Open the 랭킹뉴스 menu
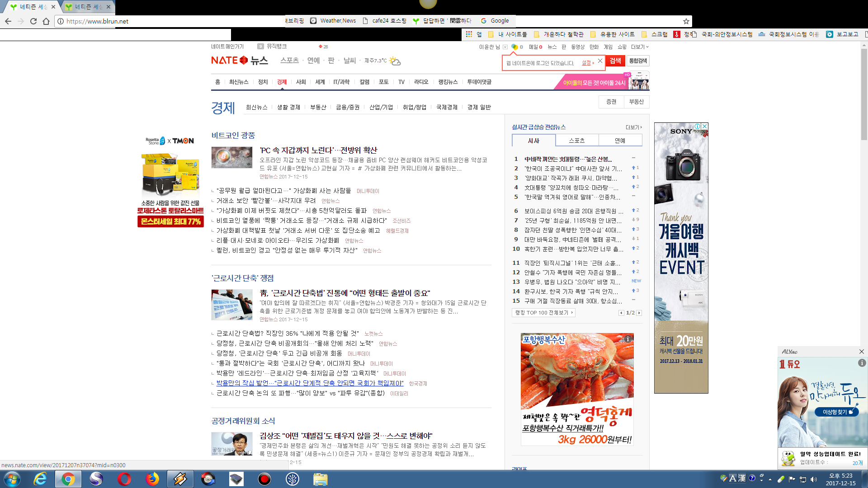Image resolution: width=868 pixels, height=488 pixels. point(448,82)
